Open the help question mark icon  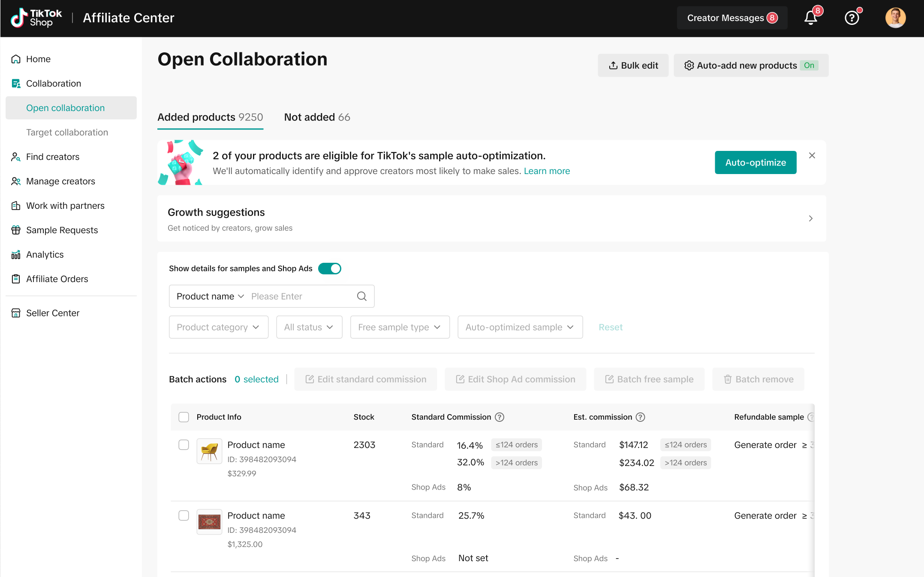coord(852,18)
